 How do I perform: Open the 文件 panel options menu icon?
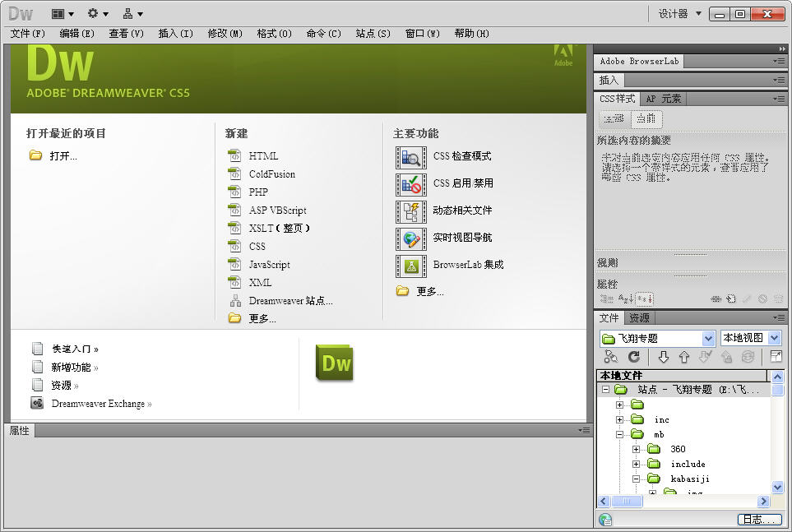[x=779, y=317]
